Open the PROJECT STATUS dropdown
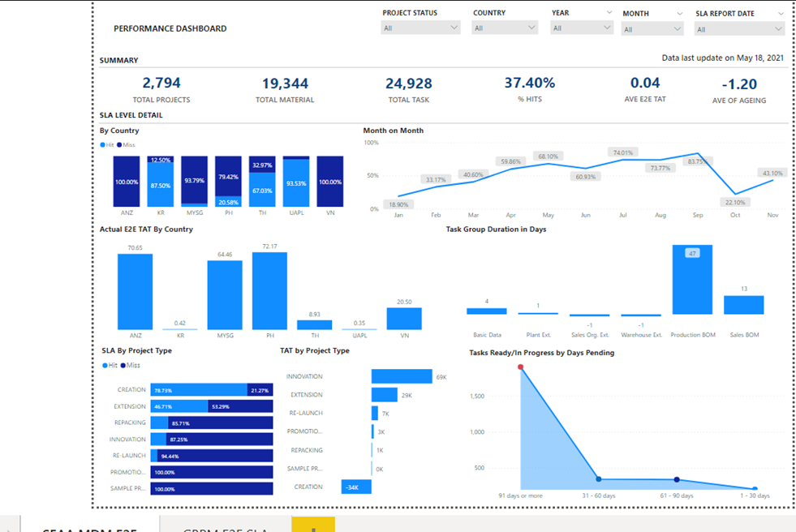Image resolution: width=796 pixels, height=532 pixels. 420,28
